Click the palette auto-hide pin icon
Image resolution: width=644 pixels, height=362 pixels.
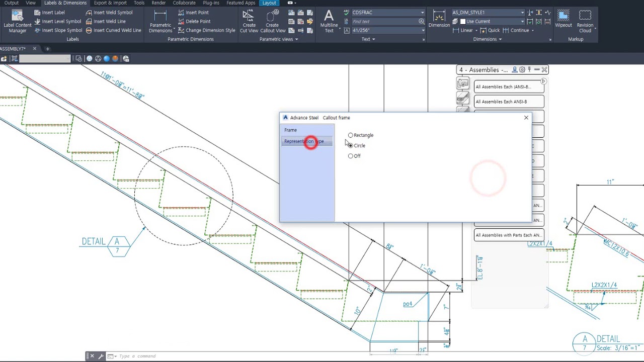click(529, 70)
